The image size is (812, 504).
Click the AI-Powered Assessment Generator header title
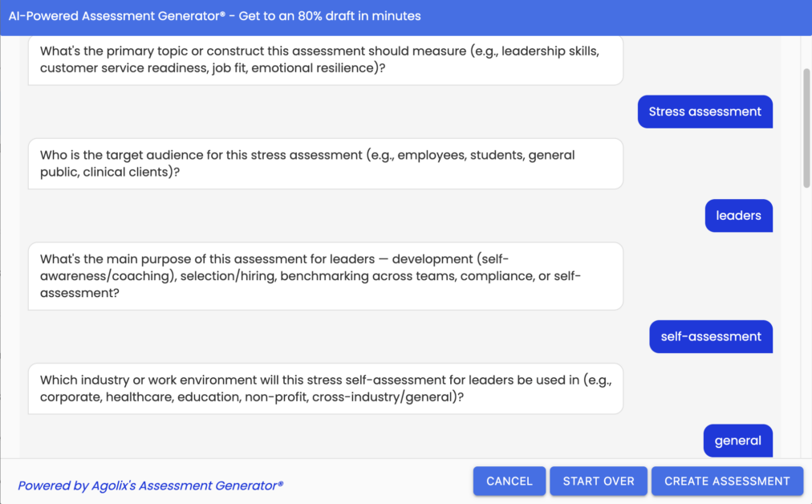click(214, 16)
